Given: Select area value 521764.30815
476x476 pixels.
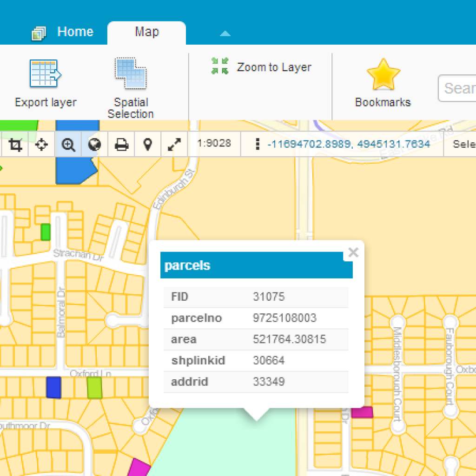Looking at the screenshot, I should click(x=289, y=339).
